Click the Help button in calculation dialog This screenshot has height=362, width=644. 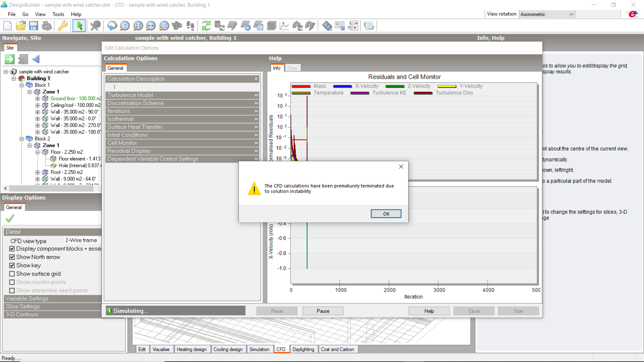point(429,311)
